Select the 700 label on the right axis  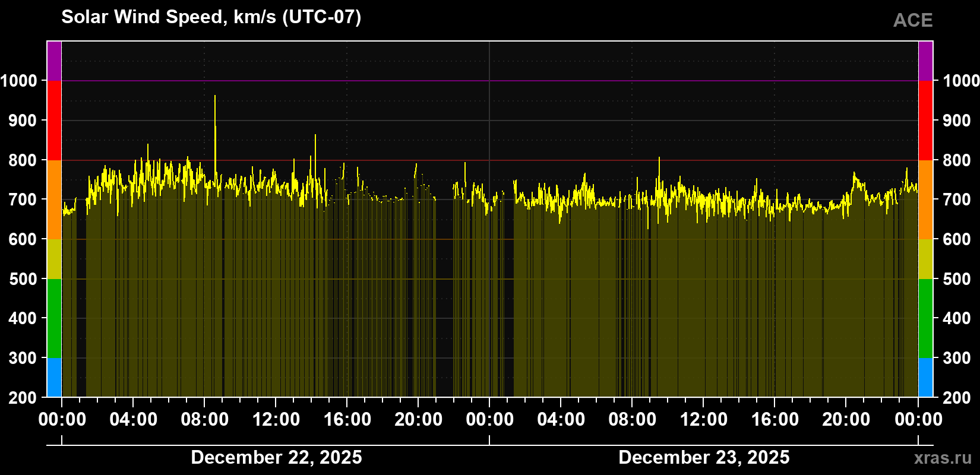pyautogui.click(x=957, y=199)
